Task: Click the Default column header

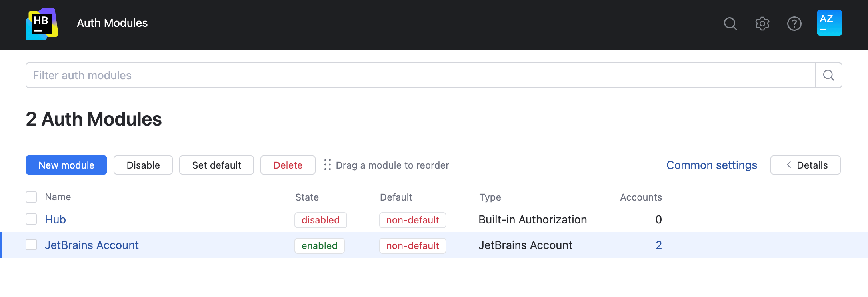Action: [x=396, y=197]
